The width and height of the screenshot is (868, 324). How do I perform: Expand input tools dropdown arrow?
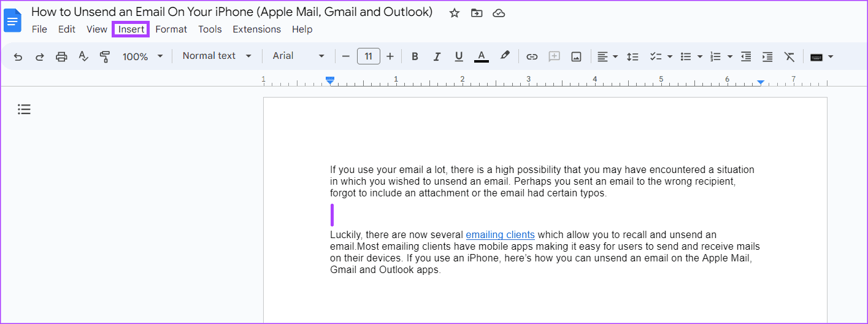(831, 56)
